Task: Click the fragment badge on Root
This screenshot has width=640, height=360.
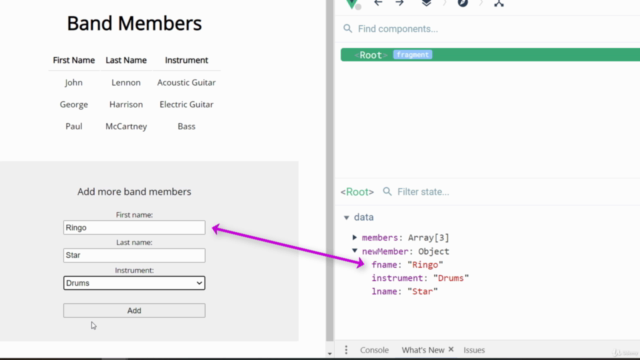Action: pos(413,55)
